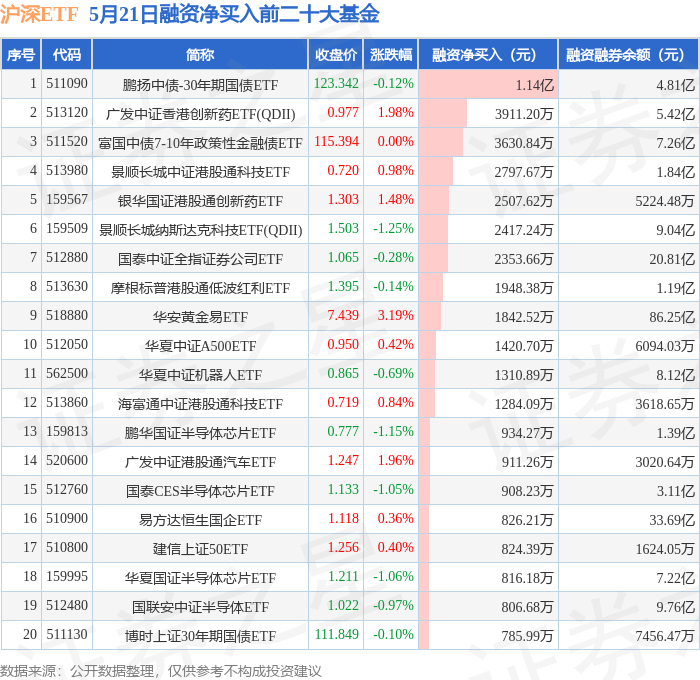The image size is (700, 680).
Task: Click 国联安中证半导体ETF name
Action: 200,607
